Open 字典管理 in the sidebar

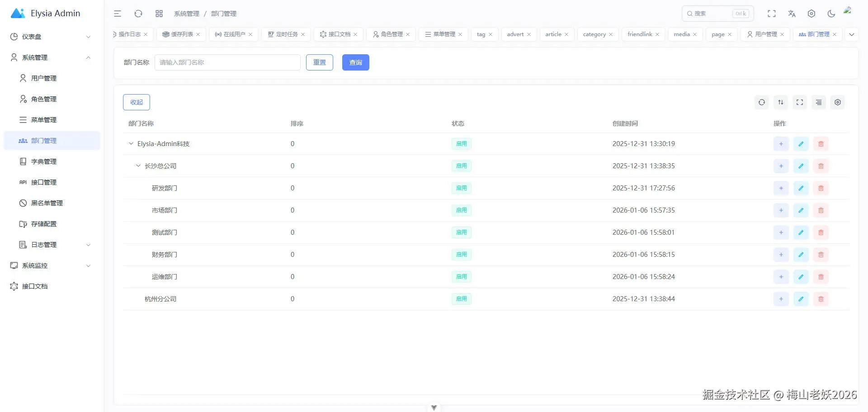tap(52, 161)
